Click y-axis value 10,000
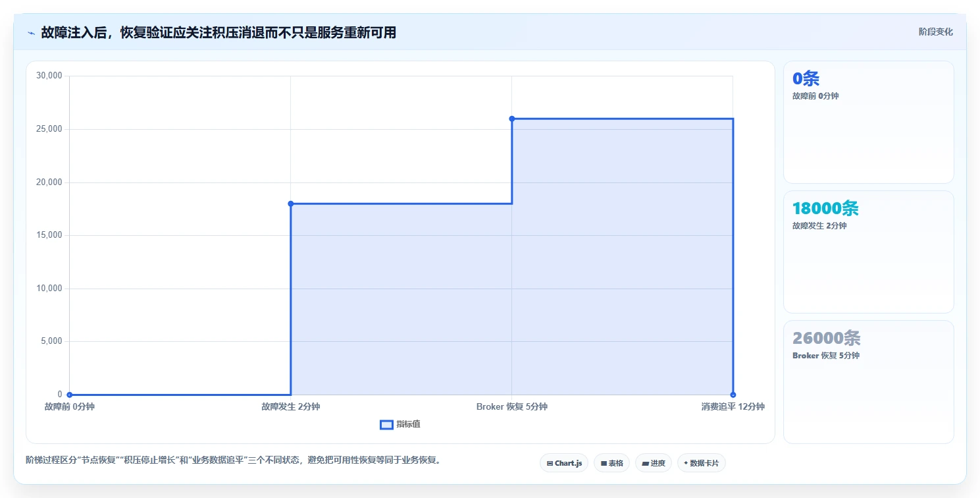Viewport: 980px width, 498px height. [x=49, y=289]
